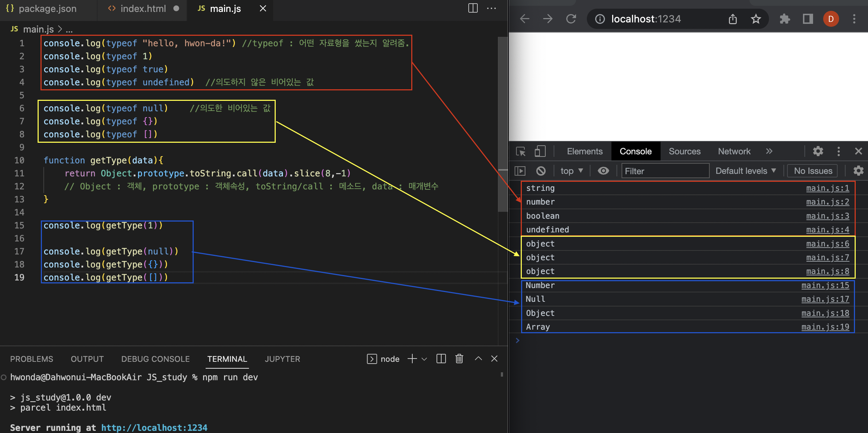Click the DevTools inspect element icon
Image resolution: width=868 pixels, height=433 pixels.
521,151
